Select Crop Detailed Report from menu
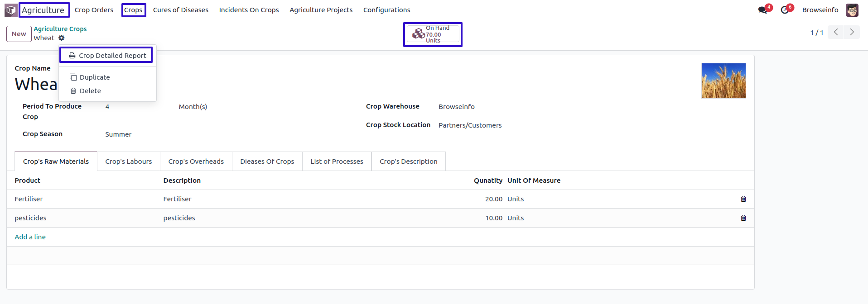The height and width of the screenshot is (304, 868). coord(106,56)
